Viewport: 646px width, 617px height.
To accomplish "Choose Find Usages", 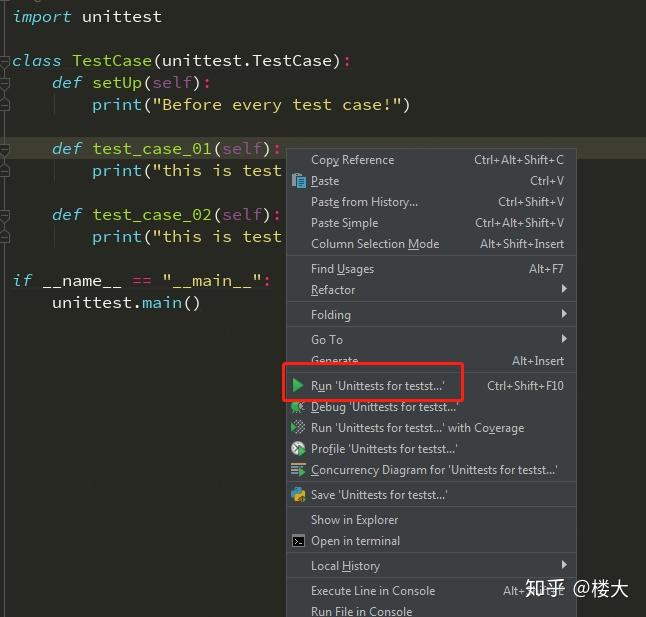I will coord(431,269).
